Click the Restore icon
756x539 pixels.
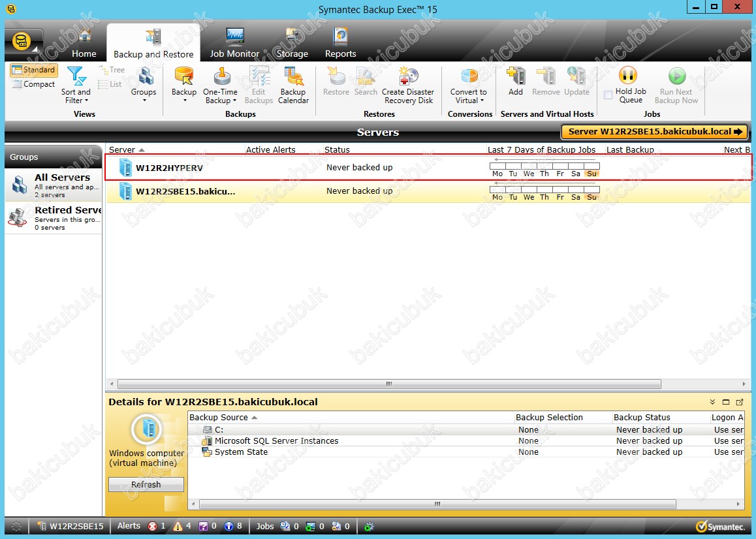click(x=336, y=76)
